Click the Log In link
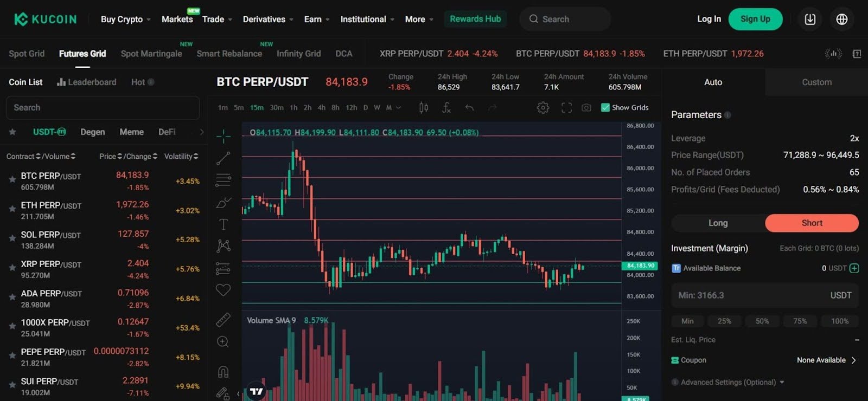 pyautogui.click(x=709, y=19)
